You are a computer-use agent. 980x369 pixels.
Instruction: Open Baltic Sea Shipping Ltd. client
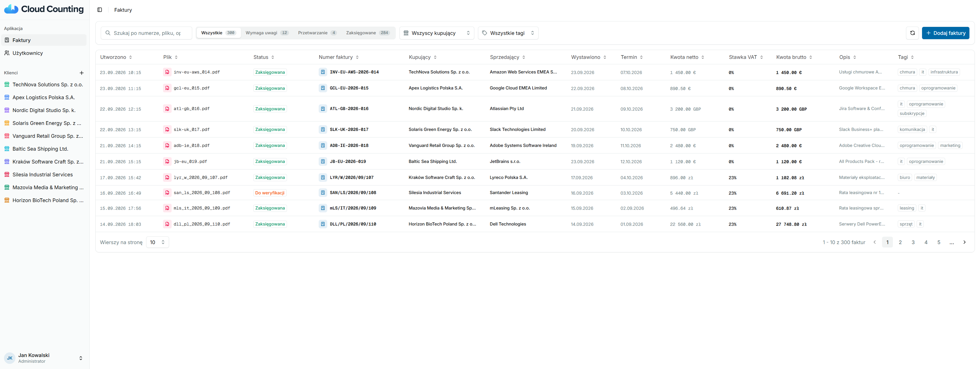pos(44,149)
